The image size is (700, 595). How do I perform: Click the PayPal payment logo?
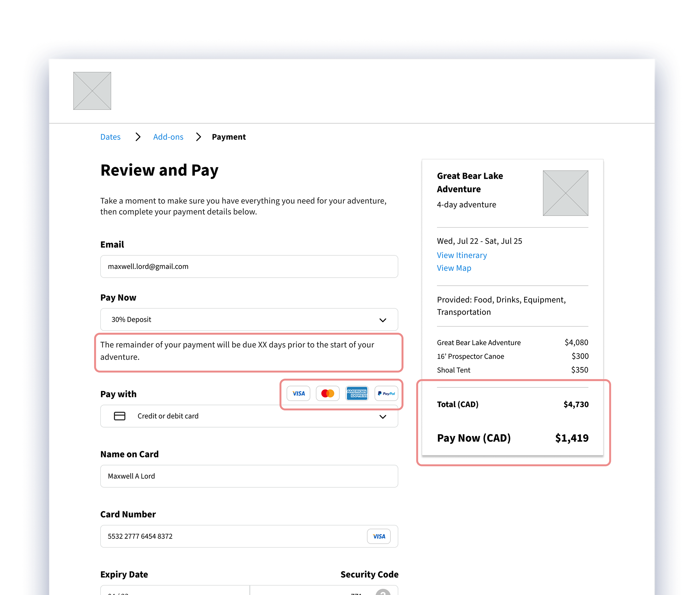coord(386,394)
